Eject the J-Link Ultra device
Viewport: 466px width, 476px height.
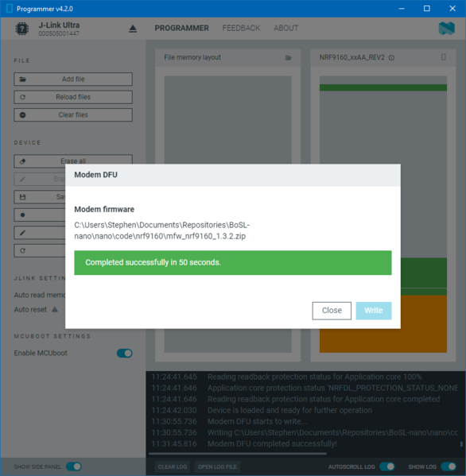point(133,29)
